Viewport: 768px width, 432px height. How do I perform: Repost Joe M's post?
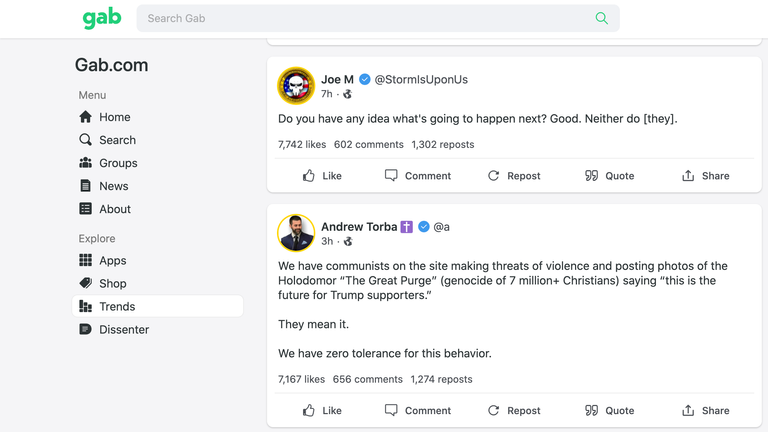514,176
